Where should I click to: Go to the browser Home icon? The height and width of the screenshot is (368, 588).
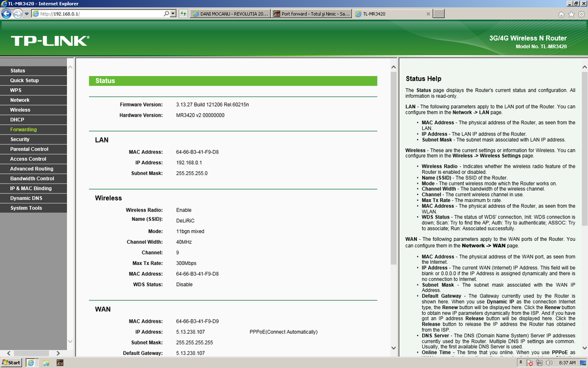[561, 14]
